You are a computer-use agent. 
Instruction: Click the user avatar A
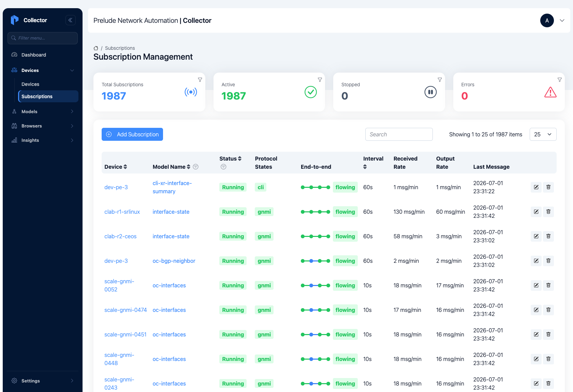pos(547,20)
